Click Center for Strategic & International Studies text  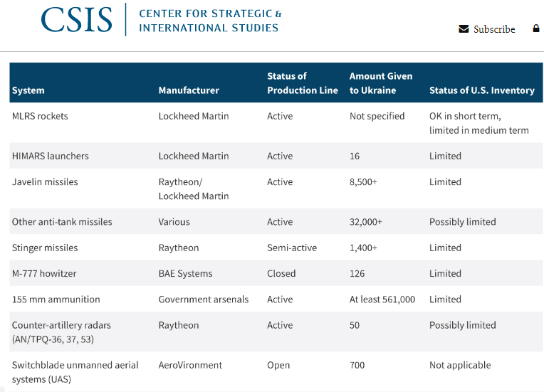(x=210, y=21)
